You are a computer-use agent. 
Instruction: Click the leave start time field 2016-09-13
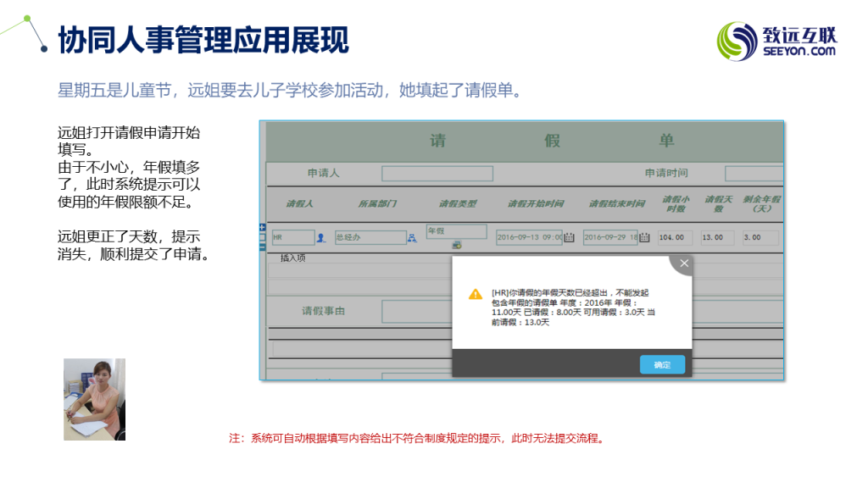(x=528, y=238)
